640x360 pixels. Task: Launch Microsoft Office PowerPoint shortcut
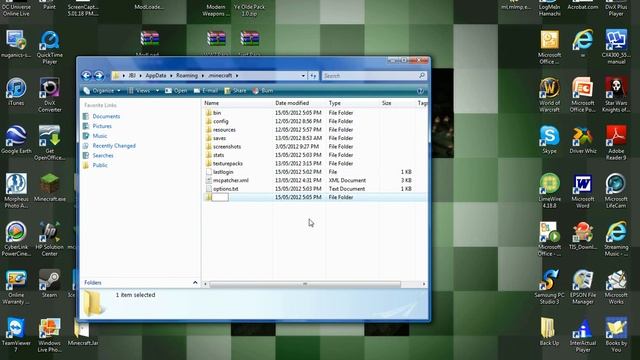coord(582,95)
